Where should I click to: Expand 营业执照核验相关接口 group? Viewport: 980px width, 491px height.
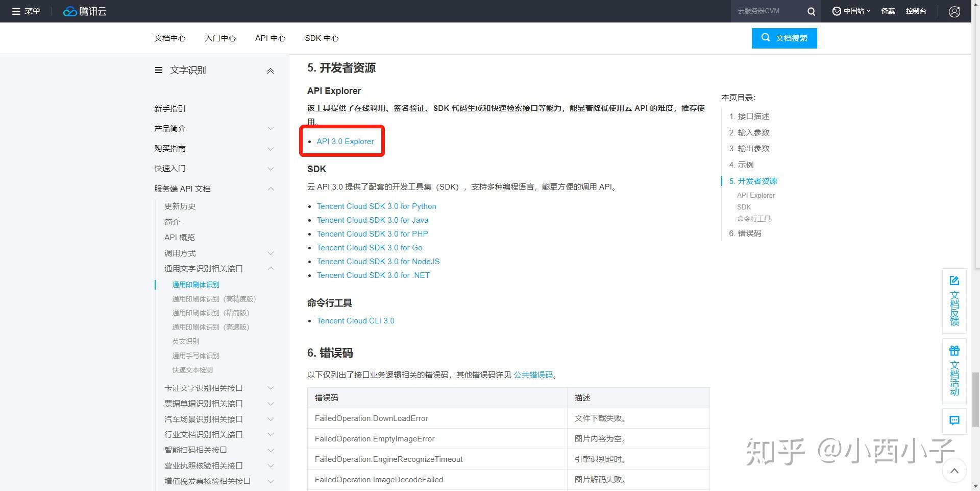pyautogui.click(x=271, y=466)
